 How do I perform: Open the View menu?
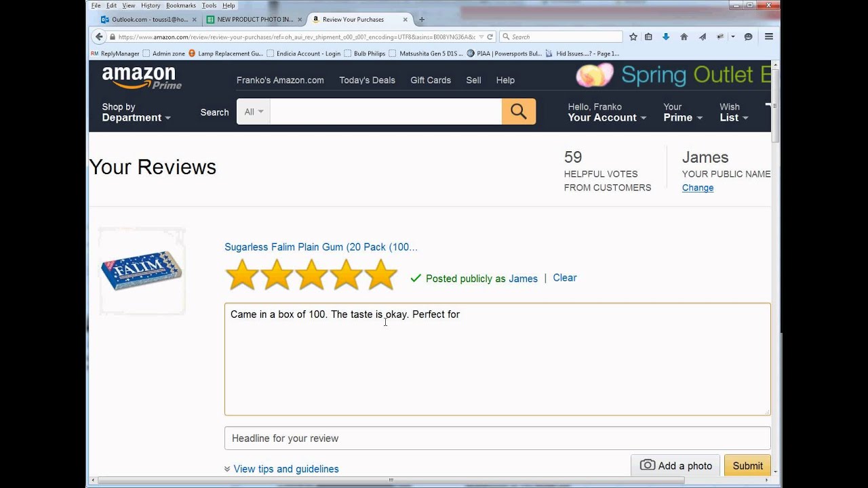(x=128, y=5)
